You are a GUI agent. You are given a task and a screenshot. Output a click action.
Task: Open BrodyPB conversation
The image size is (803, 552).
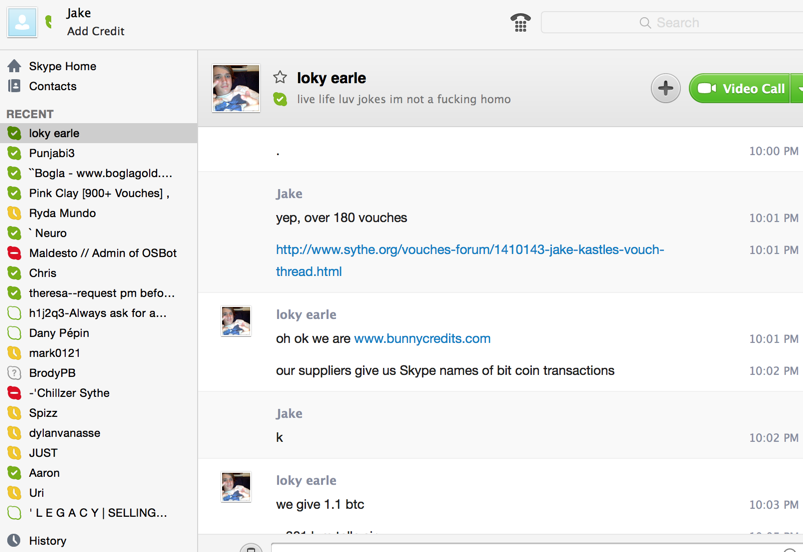(x=98, y=373)
